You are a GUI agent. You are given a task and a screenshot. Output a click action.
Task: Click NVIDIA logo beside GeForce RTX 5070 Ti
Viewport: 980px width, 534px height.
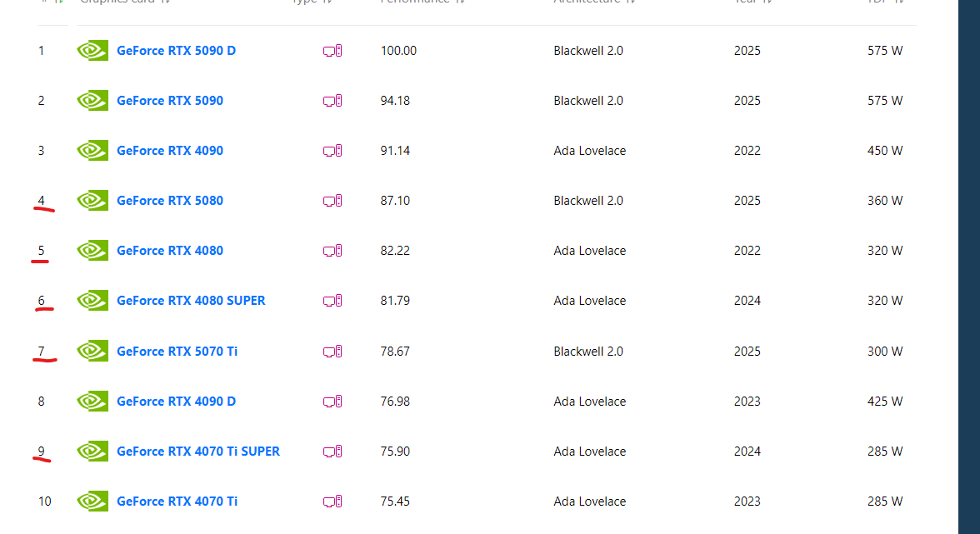pos(92,351)
